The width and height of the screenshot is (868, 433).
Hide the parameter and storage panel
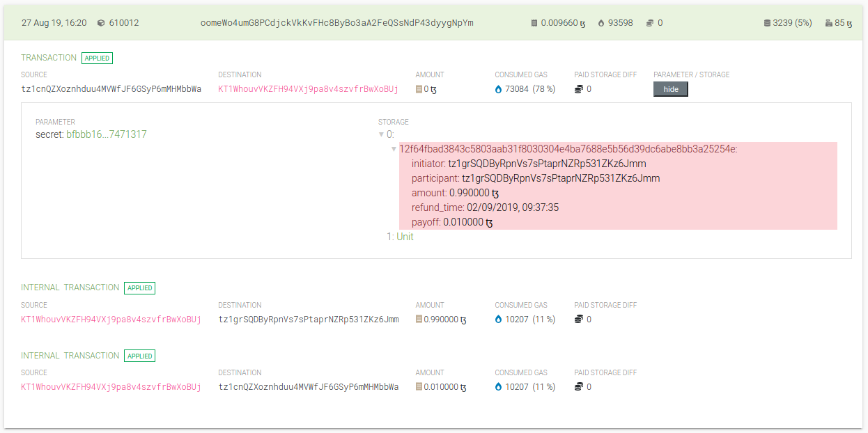pos(671,89)
